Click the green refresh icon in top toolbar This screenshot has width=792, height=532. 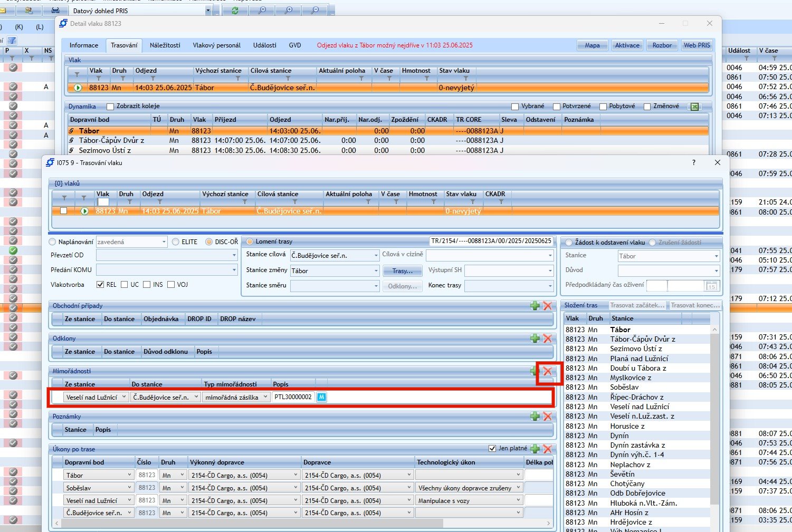[235, 11]
